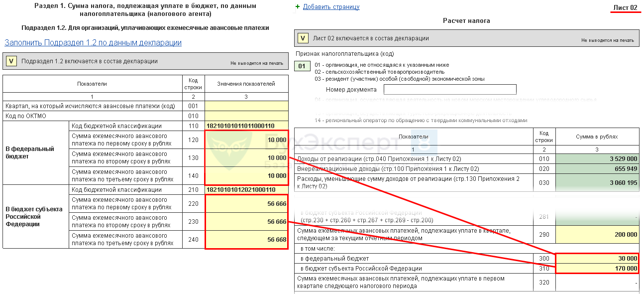644x294 pixels.
Task: Click the 'Номер документа' input field
Action: click(450, 90)
